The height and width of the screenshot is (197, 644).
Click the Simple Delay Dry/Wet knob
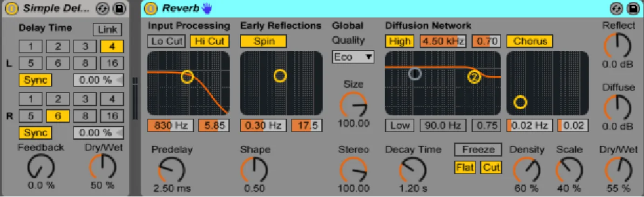[x=102, y=167]
